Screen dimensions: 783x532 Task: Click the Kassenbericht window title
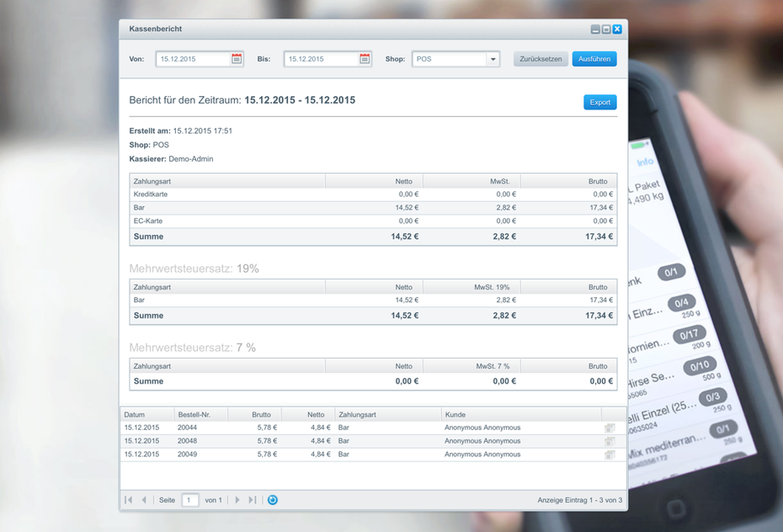[155, 29]
